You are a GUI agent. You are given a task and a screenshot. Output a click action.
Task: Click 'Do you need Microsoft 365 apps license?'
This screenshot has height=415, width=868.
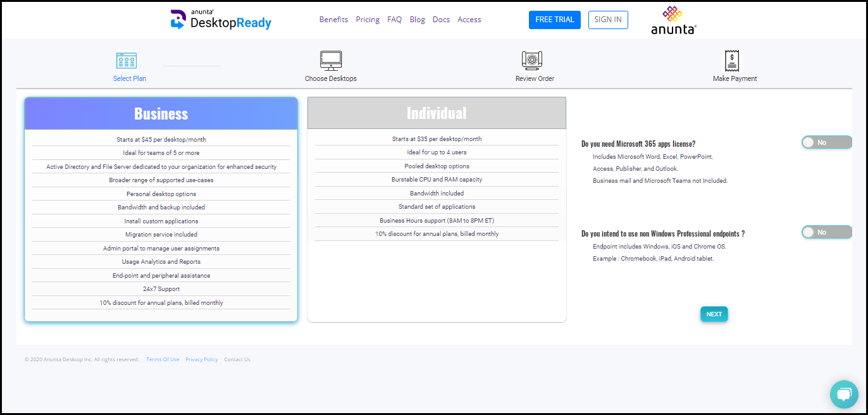pyautogui.click(x=638, y=144)
